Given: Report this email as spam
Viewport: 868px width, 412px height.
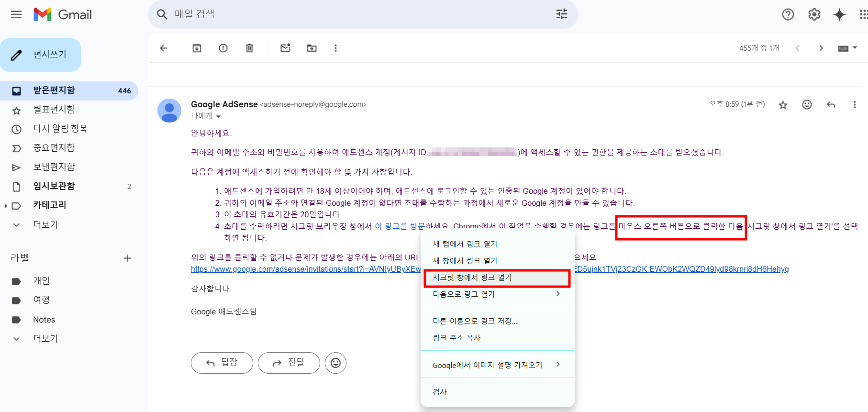Looking at the screenshot, I should pyautogui.click(x=223, y=48).
